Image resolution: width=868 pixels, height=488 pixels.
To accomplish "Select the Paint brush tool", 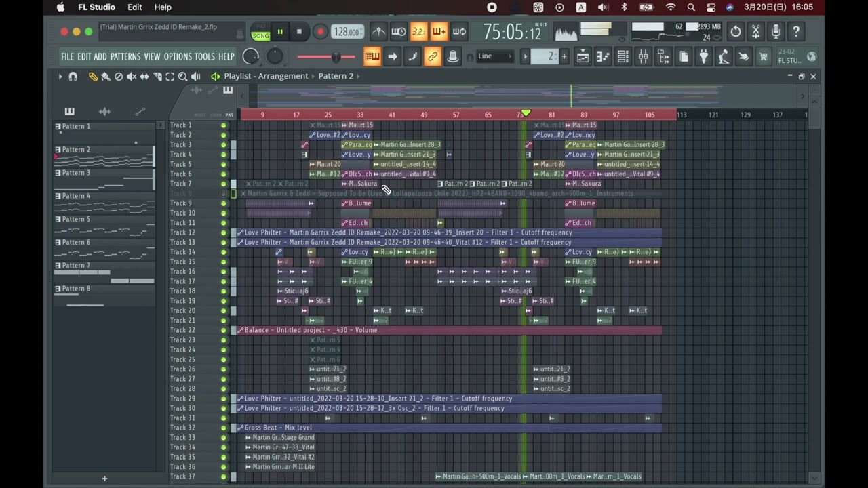I will [106, 77].
